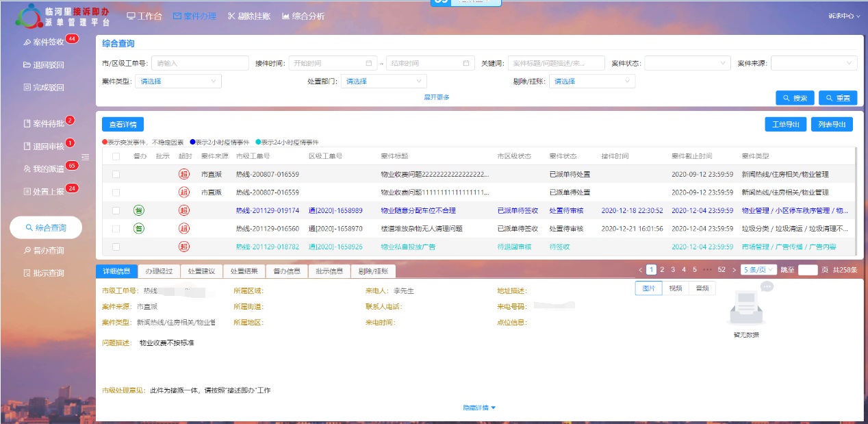868x424 pixels.
Task: Click the 督 supervision icon in third row
Action: (138, 210)
